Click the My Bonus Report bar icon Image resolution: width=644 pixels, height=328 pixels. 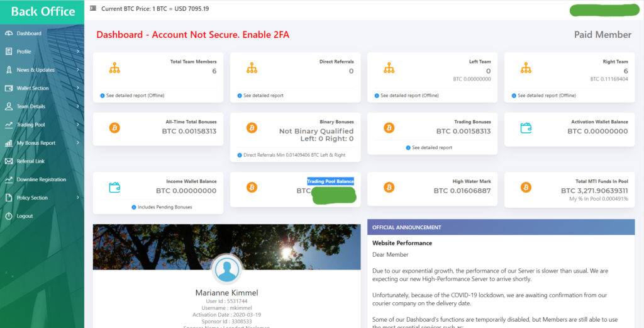click(x=9, y=143)
